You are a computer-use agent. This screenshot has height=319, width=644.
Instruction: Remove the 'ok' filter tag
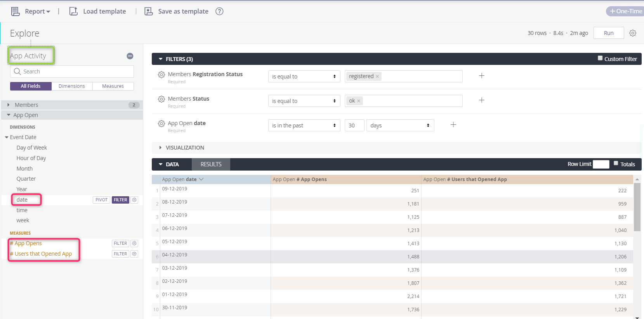359,101
